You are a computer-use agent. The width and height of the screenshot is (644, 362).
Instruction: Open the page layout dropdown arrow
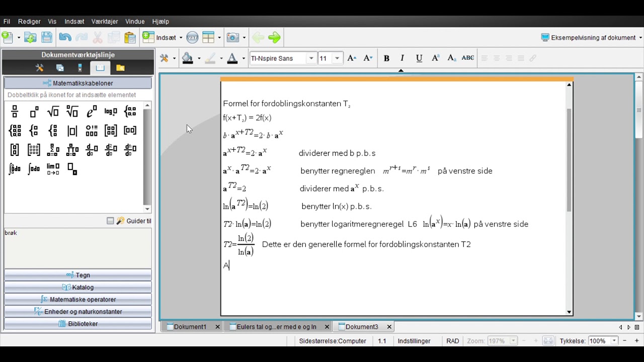tap(219, 38)
